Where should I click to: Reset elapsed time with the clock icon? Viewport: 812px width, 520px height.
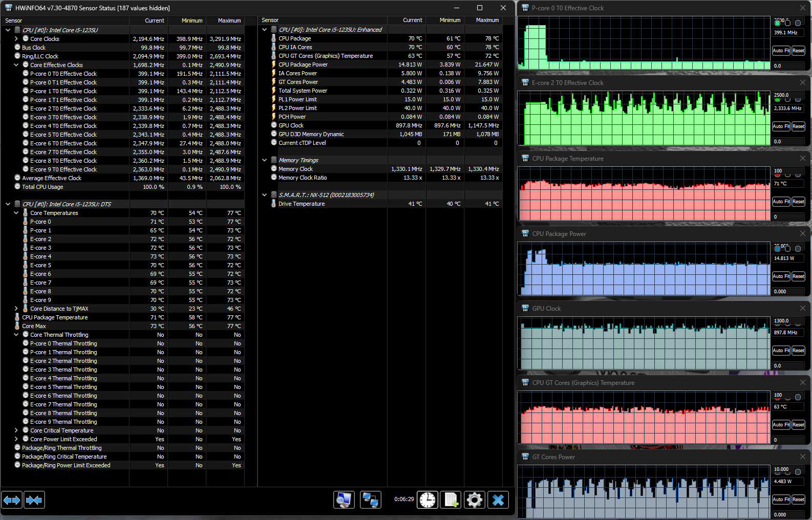point(428,500)
